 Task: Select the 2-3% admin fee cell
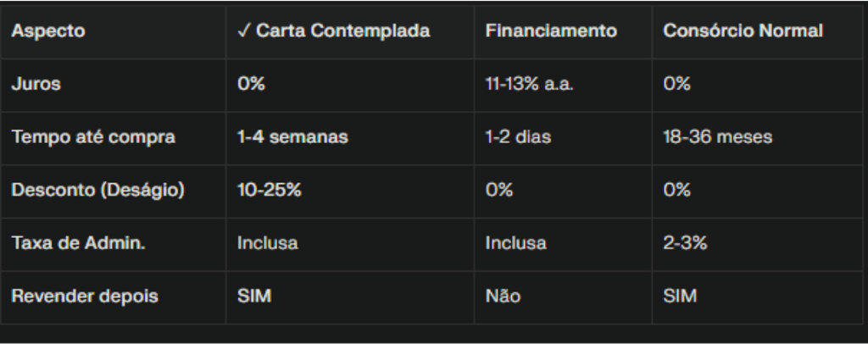coord(685,243)
